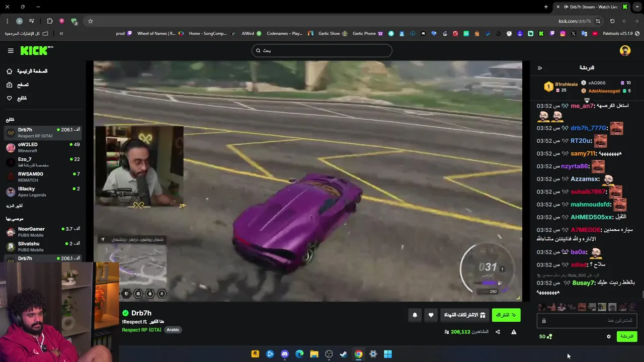Go to Home in the Kick sidebar

click(x=27, y=71)
